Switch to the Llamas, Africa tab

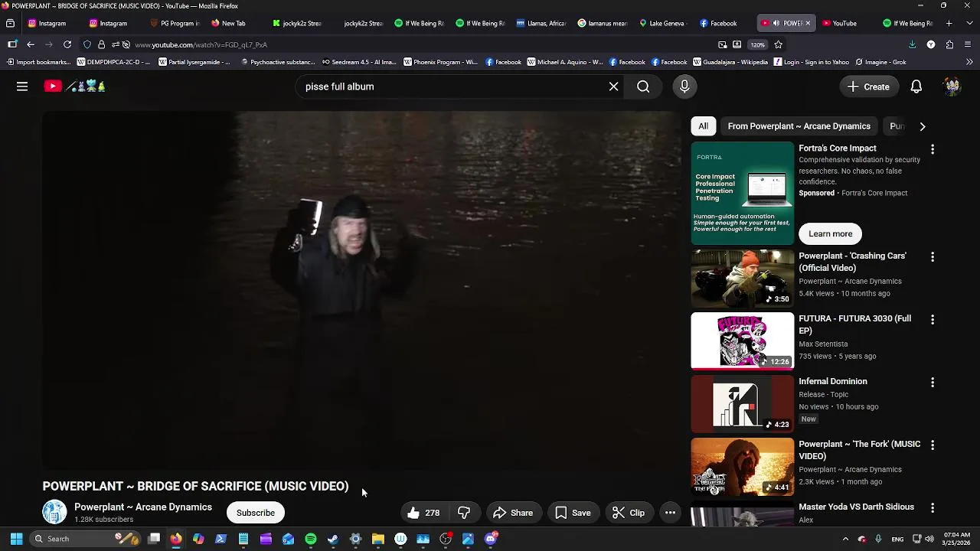[x=541, y=23]
